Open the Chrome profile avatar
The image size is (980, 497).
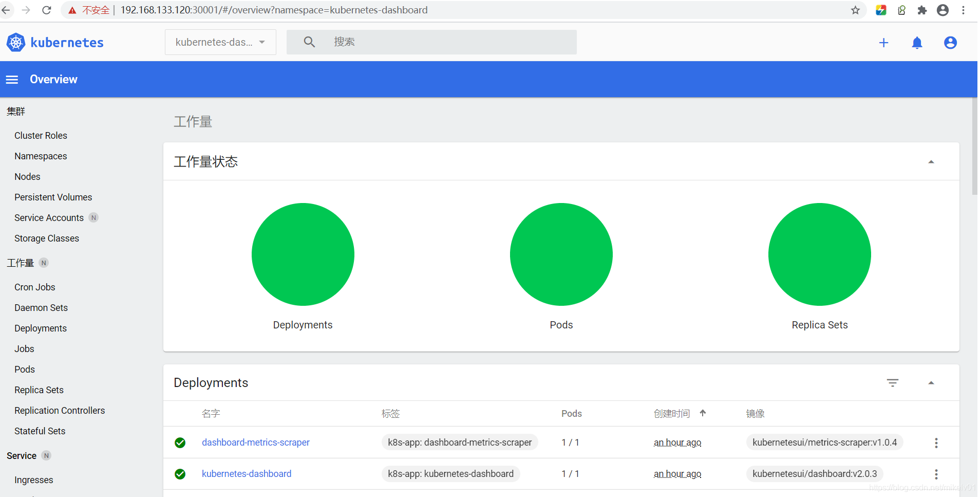pyautogui.click(x=943, y=10)
